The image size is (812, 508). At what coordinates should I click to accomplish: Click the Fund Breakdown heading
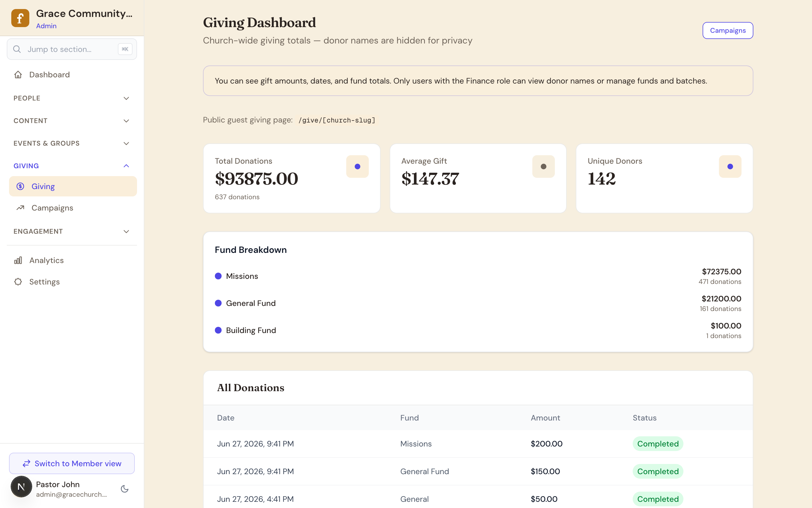click(251, 250)
